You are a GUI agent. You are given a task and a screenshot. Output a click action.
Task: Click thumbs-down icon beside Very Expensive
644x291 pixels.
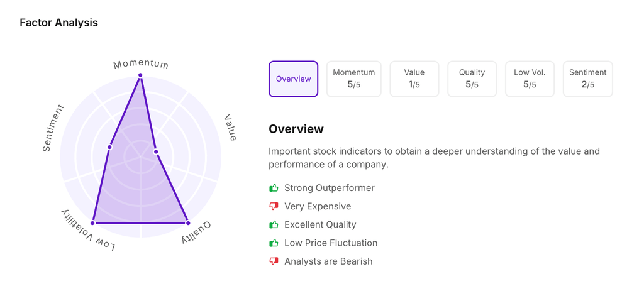(x=274, y=206)
